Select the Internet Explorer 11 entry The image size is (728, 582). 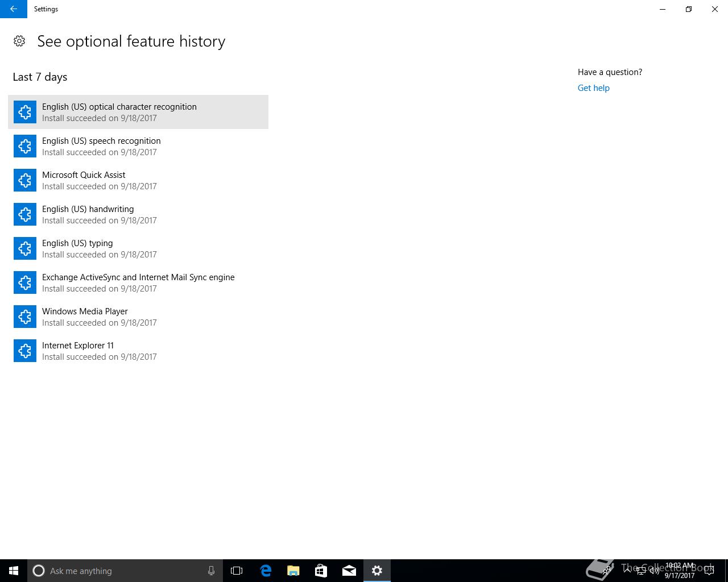pos(138,351)
